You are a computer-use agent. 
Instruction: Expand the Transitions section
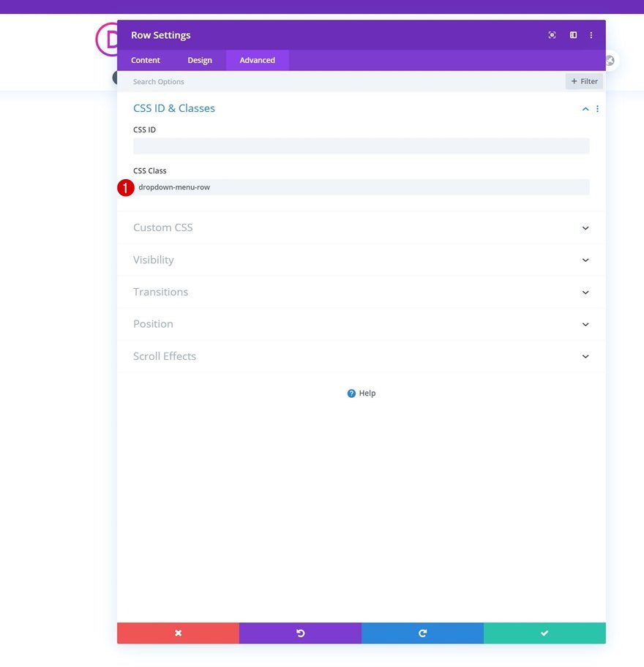point(585,292)
